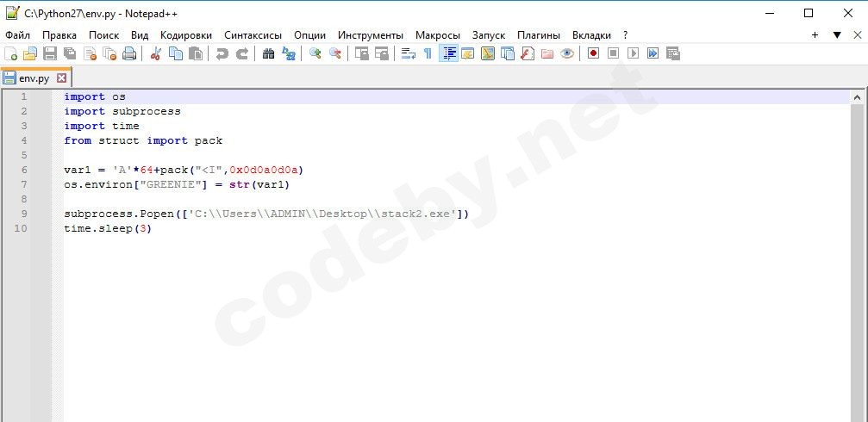Click the Open file folder icon
This screenshot has height=422, width=868.
pyautogui.click(x=30, y=53)
